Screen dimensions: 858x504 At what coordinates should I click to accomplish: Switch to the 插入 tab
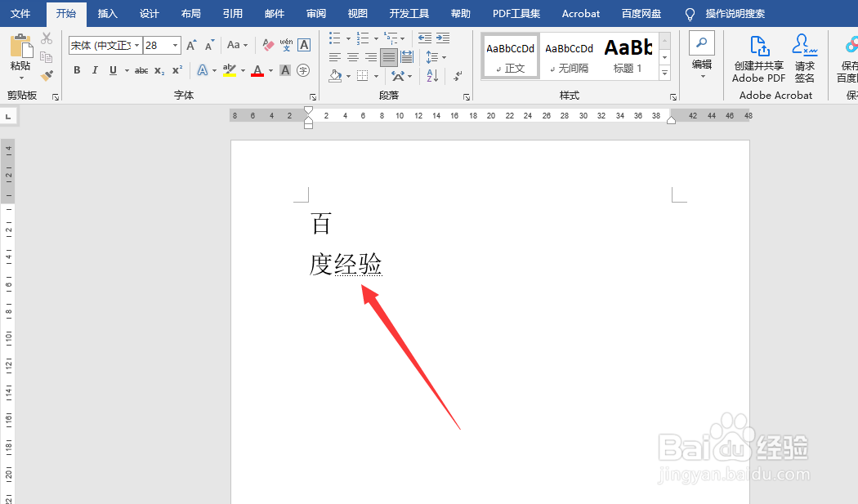(107, 14)
